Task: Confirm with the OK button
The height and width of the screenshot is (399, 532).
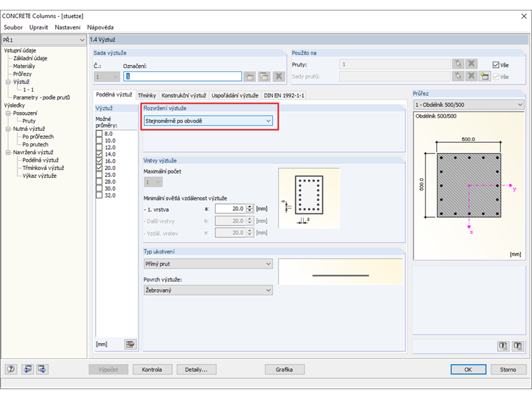Action: (468, 370)
